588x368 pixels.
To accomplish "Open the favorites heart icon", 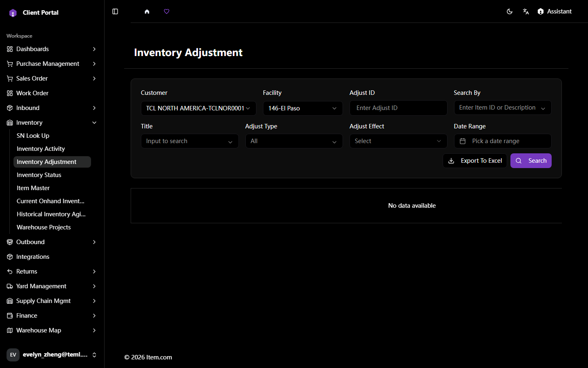I will pyautogui.click(x=167, y=11).
